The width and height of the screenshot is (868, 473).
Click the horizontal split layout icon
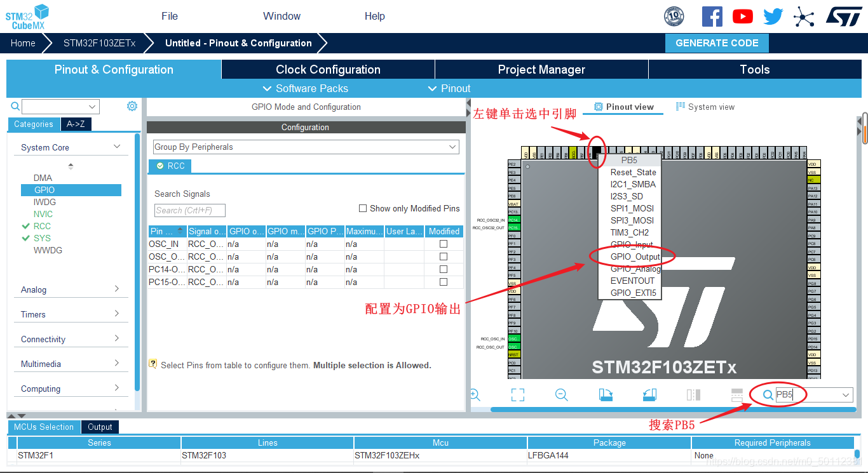click(x=737, y=395)
